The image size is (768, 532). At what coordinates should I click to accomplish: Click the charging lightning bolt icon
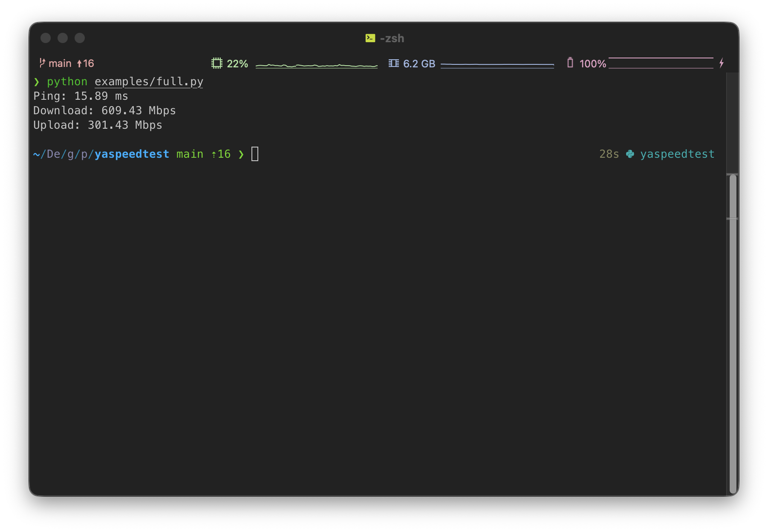[x=722, y=63]
